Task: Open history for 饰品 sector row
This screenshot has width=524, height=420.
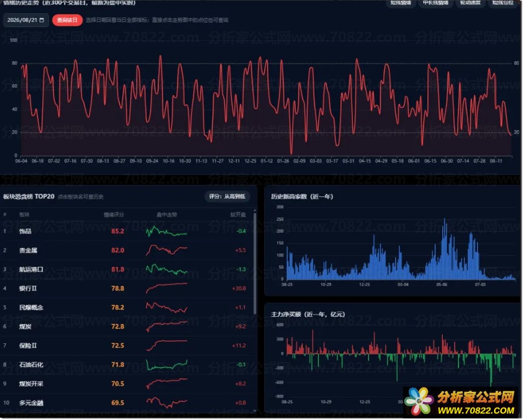Action: [x=127, y=232]
